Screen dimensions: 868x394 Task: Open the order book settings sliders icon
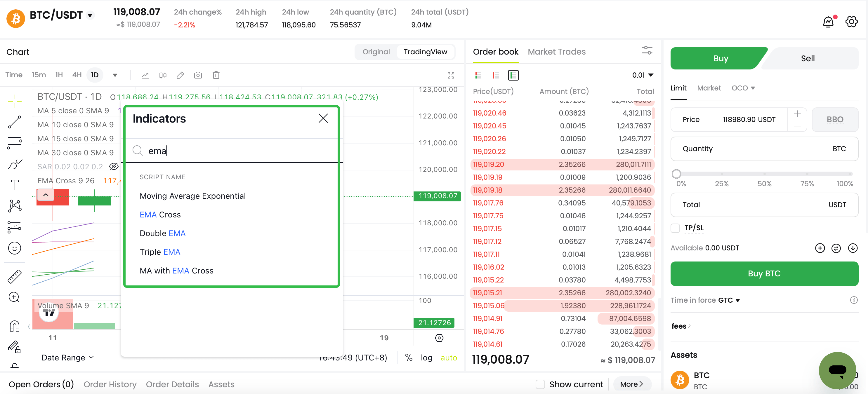(647, 51)
